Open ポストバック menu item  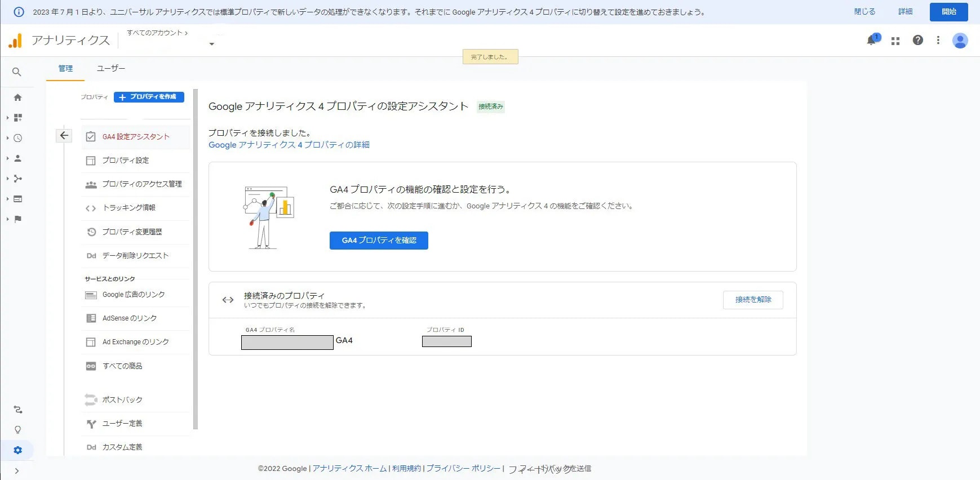pos(135,400)
